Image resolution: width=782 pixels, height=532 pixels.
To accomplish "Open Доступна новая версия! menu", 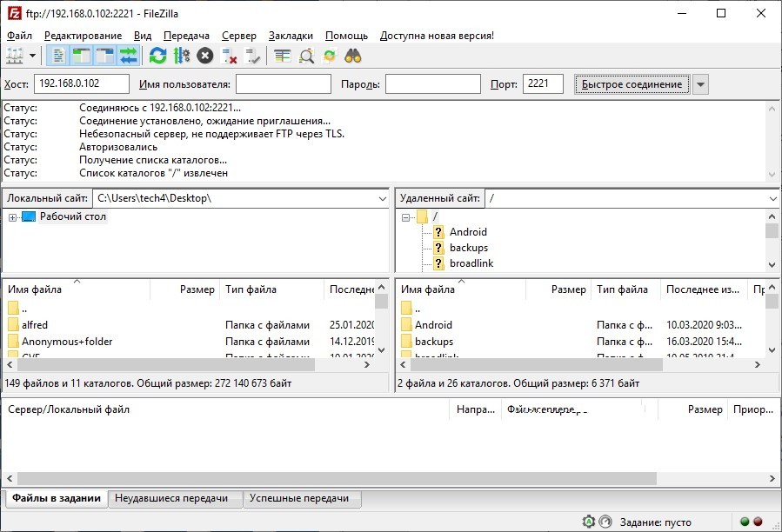I will (x=437, y=36).
